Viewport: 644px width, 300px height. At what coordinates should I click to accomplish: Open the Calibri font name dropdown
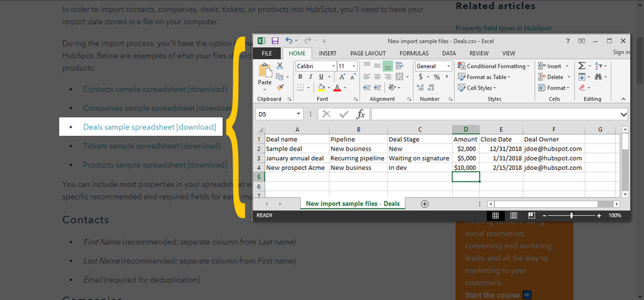point(333,66)
